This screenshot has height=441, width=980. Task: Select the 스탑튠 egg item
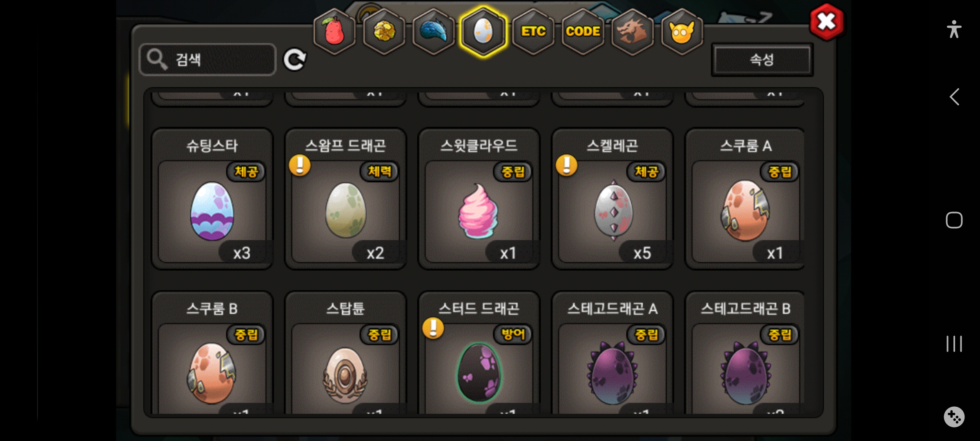point(345,353)
